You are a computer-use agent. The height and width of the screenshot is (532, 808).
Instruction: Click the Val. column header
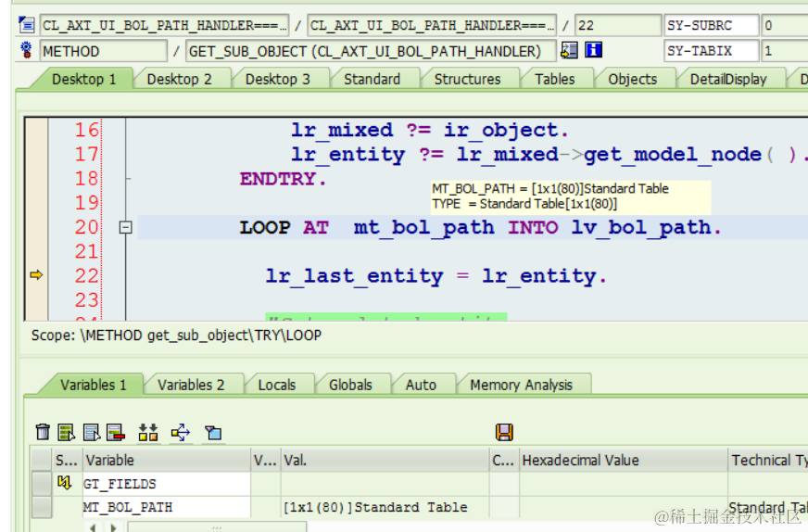pyautogui.click(x=385, y=460)
